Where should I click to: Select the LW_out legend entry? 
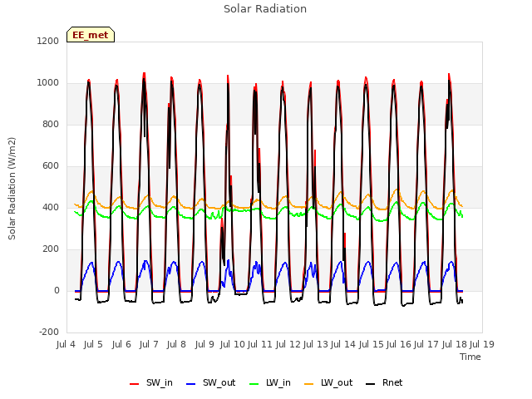[x=328, y=383]
